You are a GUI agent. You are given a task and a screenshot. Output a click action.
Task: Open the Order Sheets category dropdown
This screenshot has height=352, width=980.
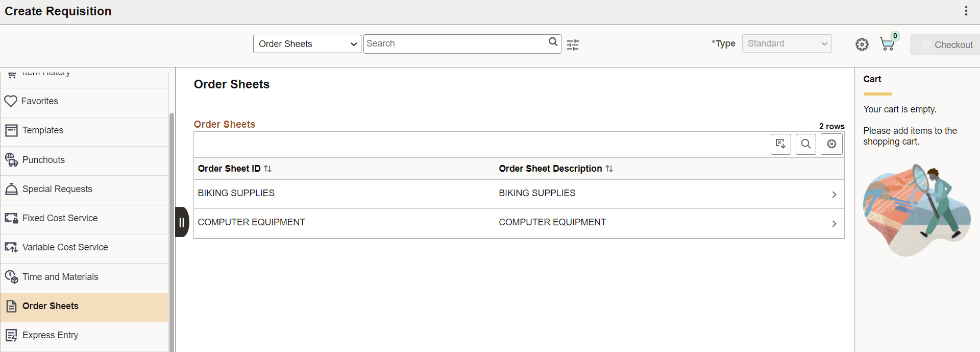[x=307, y=44]
